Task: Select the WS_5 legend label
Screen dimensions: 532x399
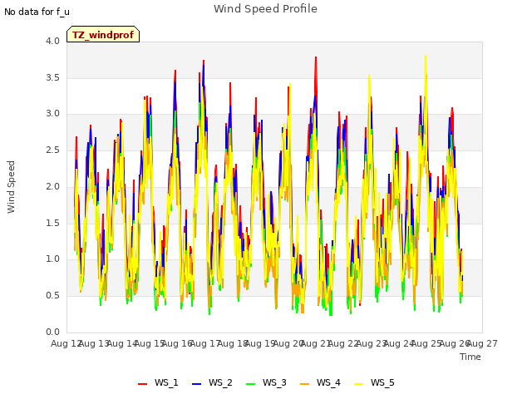Action: click(x=382, y=382)
